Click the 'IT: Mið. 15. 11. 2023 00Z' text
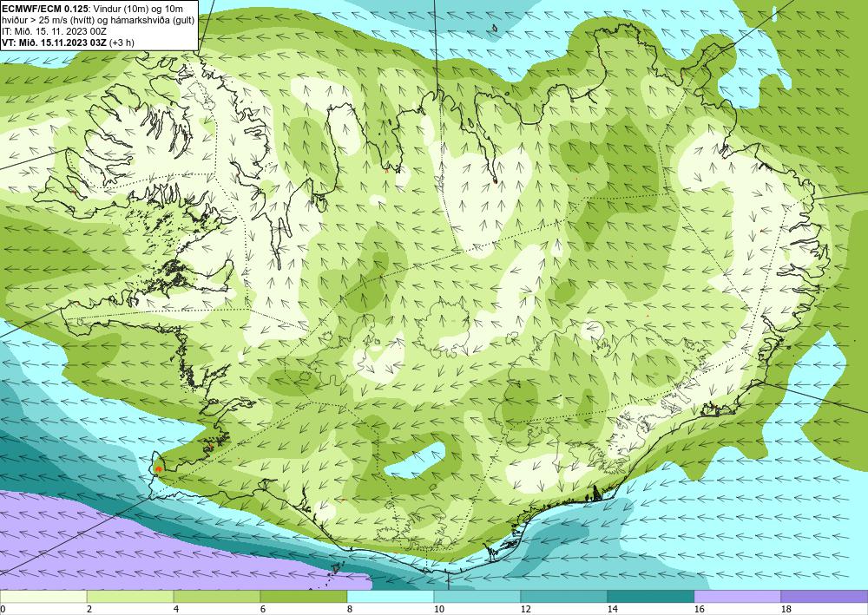868x615 pixels. pos(54,31)
